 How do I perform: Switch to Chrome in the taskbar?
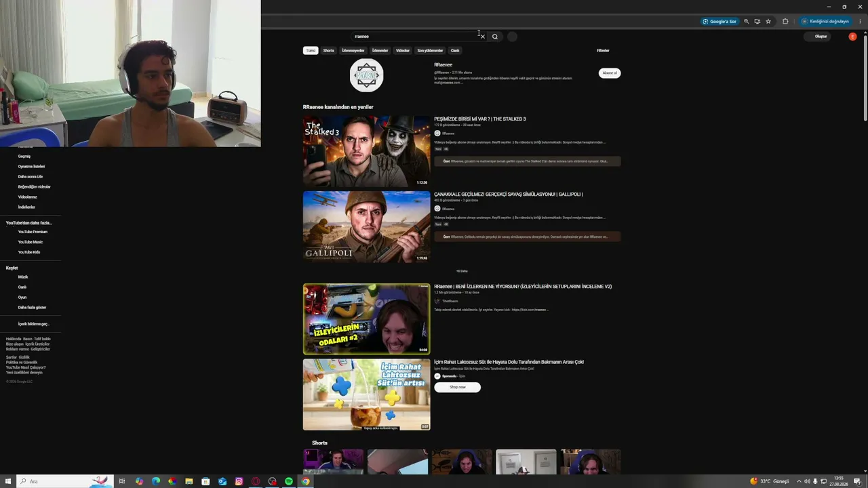[x=306, y=481]
